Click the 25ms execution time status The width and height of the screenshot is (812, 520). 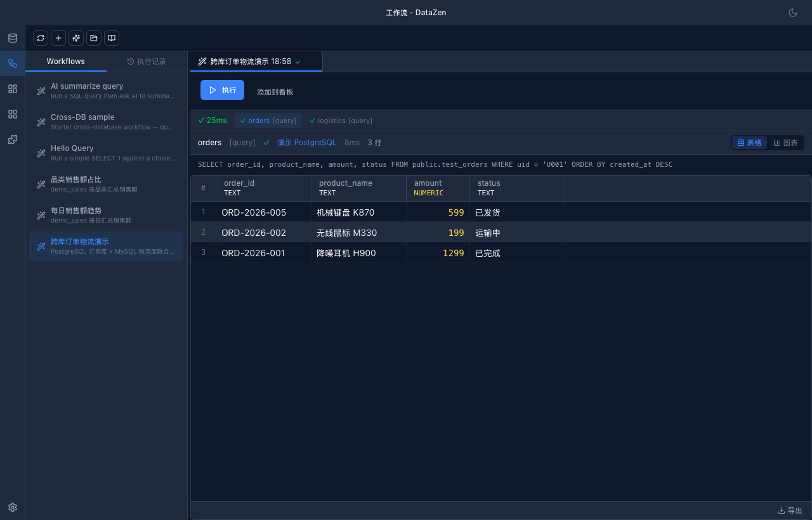[213, 120]
